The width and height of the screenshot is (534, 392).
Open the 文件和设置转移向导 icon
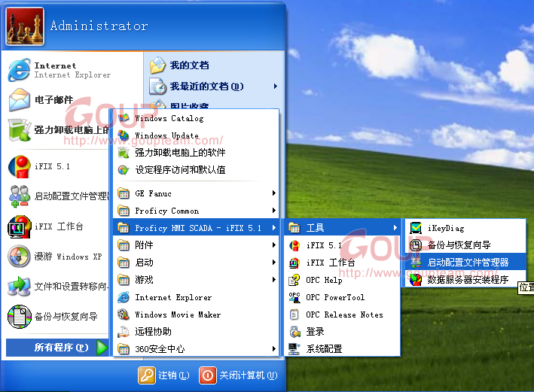[x=19, y=286]
